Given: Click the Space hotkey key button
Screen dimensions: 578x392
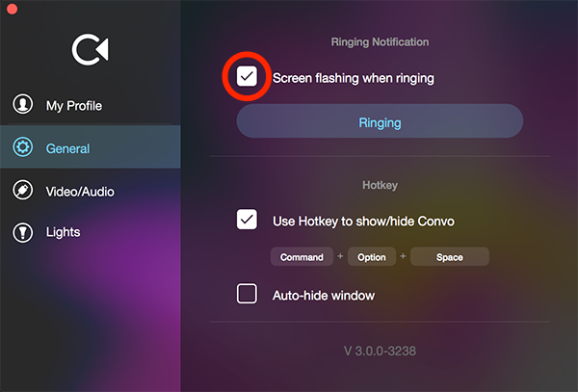Looking at the screenshot, I should 450,257.
